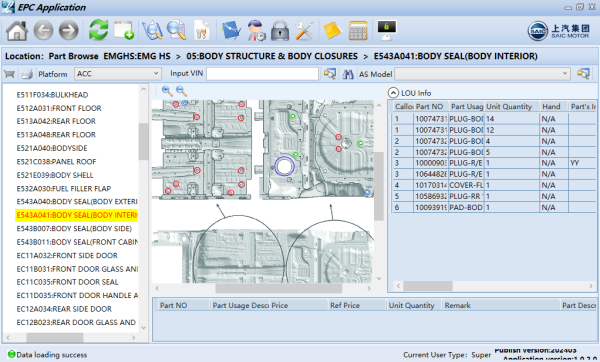
Task: Click search icon beside AS Model
Action: click(583, 73)
